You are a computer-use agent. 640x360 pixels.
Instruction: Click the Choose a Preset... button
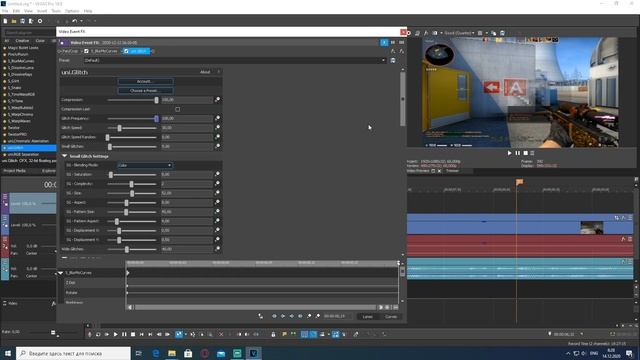pyautogui.click(x=145, y=91)
